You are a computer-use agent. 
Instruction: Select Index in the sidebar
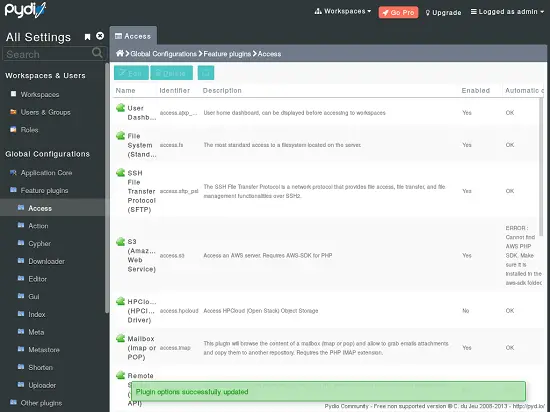pyautogui.click(x=37, y=314)
